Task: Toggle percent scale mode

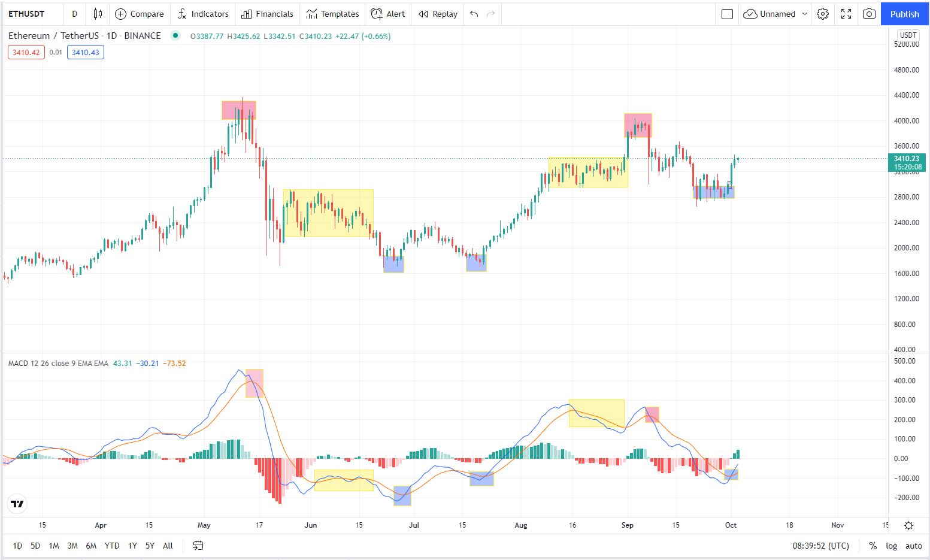Action: (873, 546)
